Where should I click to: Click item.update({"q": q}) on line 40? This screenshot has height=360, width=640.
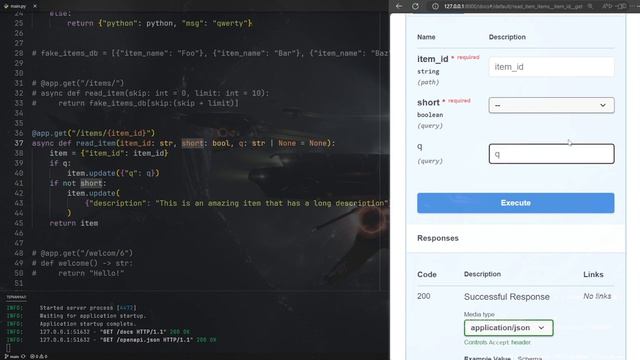click(x=113, y=173)
